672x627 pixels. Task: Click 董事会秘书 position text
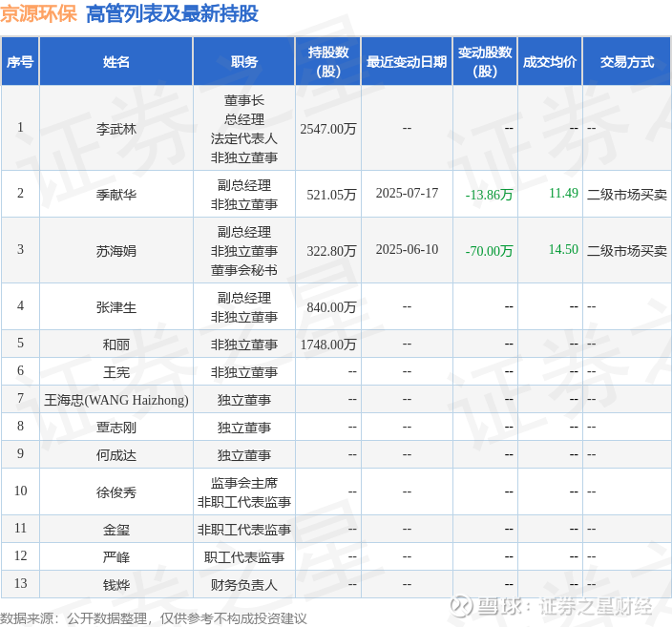pos(244,270)
